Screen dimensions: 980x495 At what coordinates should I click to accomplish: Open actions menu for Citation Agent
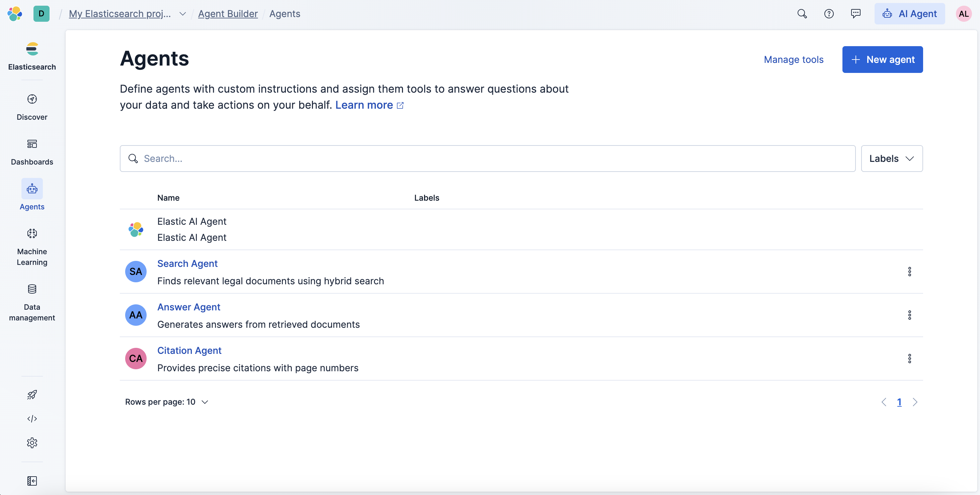click(909, 359)
